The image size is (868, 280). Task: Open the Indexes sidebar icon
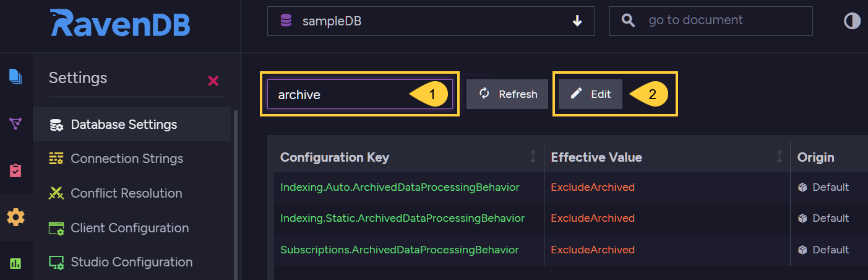(x=15, y=124)
